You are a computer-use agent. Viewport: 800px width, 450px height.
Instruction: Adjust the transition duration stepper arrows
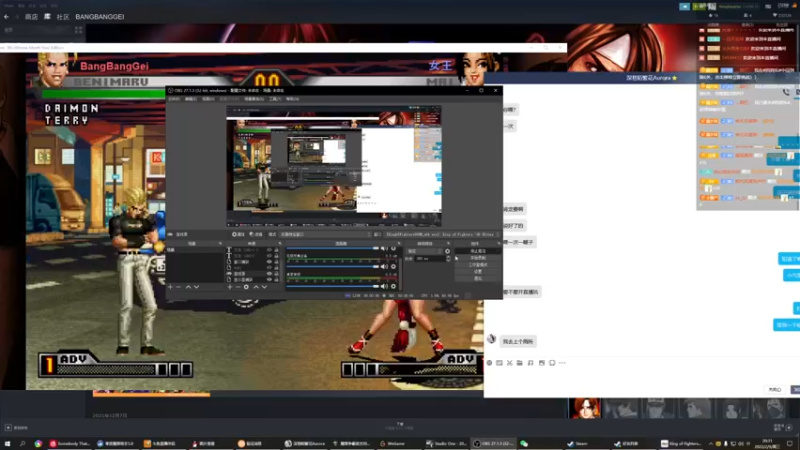tap(448, 258)
